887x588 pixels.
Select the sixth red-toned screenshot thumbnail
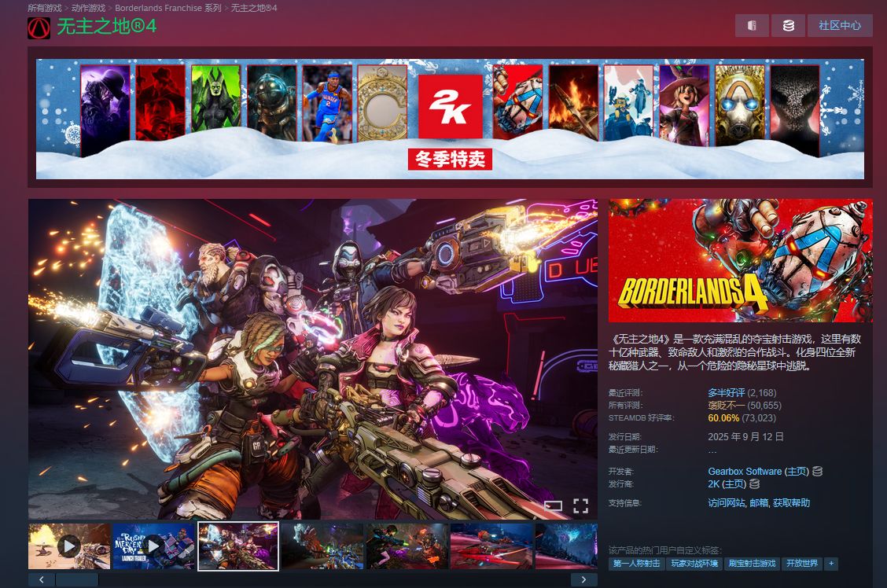491,546
